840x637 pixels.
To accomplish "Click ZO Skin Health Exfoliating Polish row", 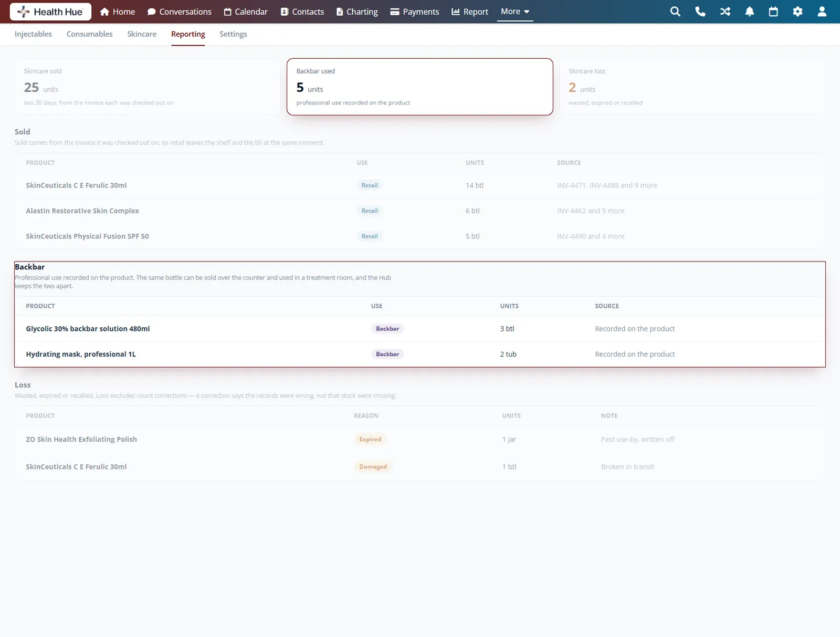I will click(x=420, y=439).
